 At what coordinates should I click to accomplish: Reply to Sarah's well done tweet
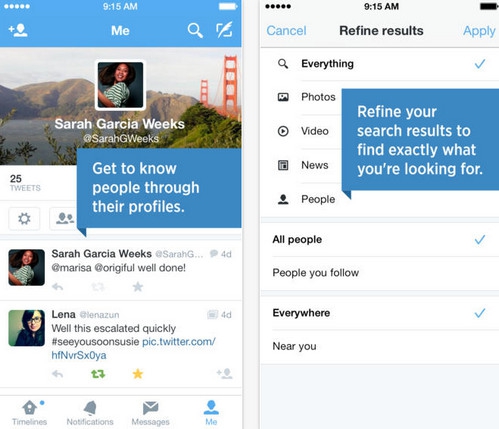pyautogui.click(x=58, y=287)
